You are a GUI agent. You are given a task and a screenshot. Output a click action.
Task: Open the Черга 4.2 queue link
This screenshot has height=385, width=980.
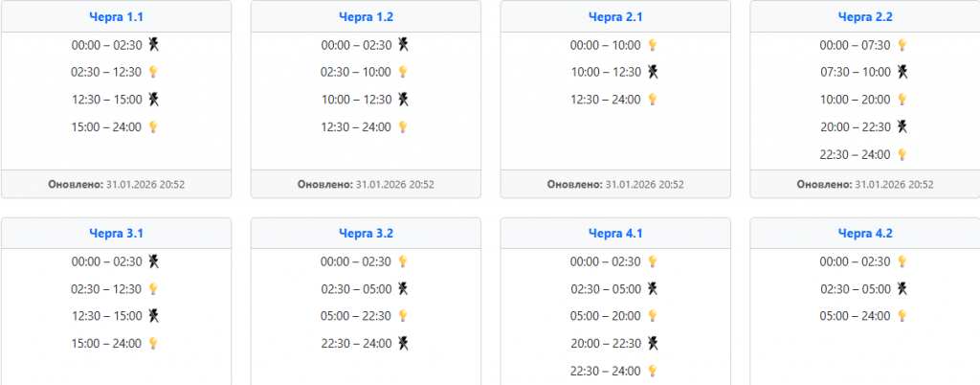pos(864,233)
